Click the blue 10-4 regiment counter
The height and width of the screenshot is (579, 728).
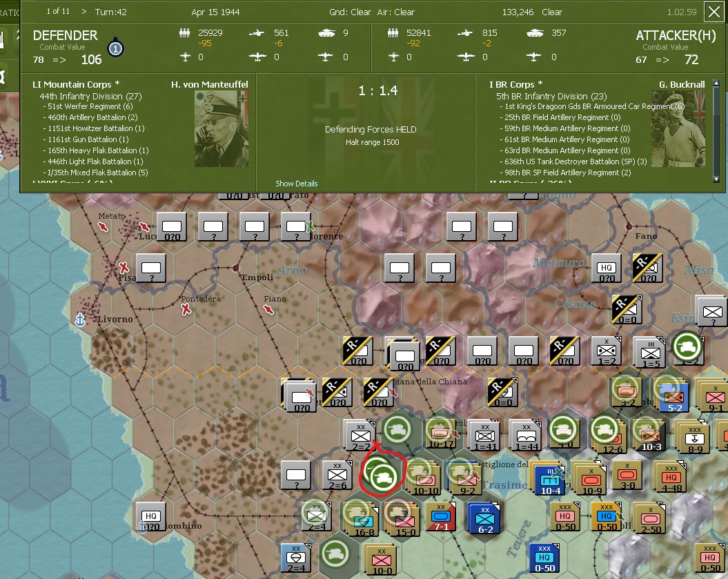tap(550, 478)
